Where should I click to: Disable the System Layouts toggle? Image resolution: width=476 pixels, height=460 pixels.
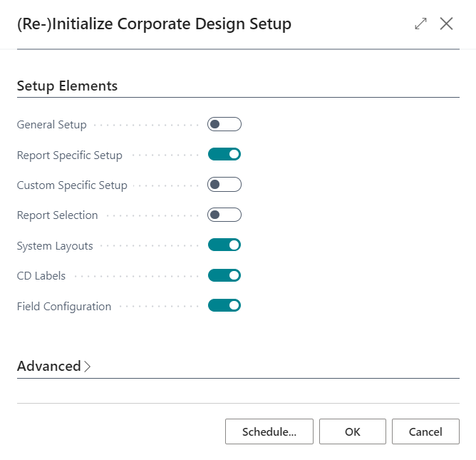(224, 245)
